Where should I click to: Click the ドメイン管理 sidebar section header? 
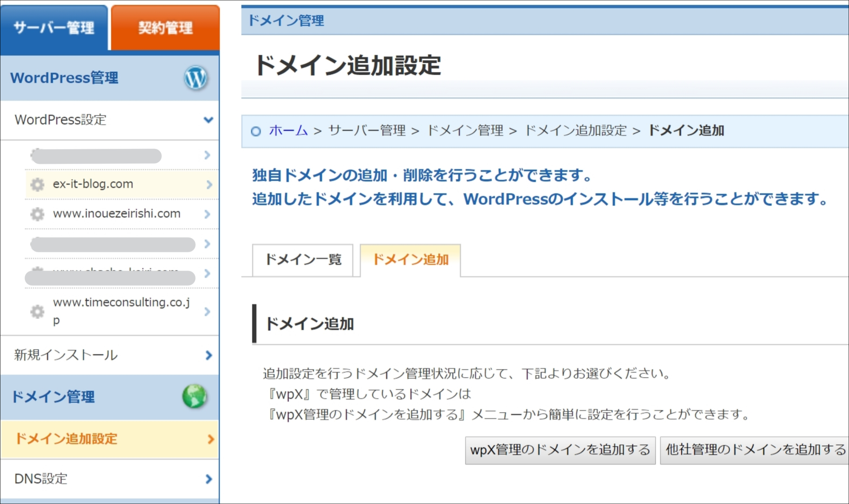tap(110, 397)
